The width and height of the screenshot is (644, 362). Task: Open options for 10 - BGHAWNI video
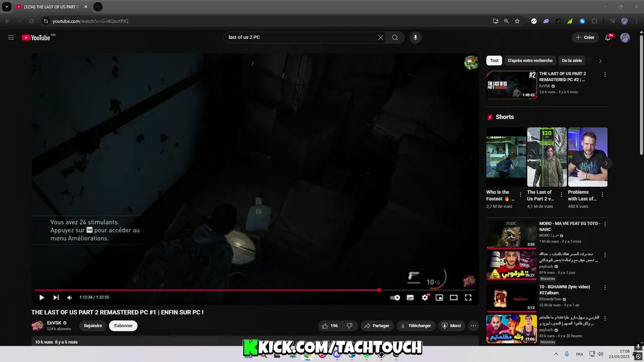[605, 287]
